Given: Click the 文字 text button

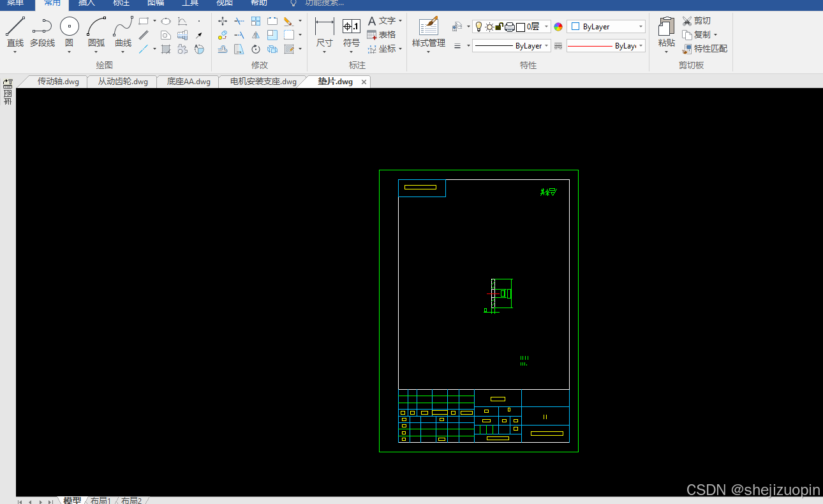Looking at the screenshot, I should pyautogui.click(x=382, y=21).
